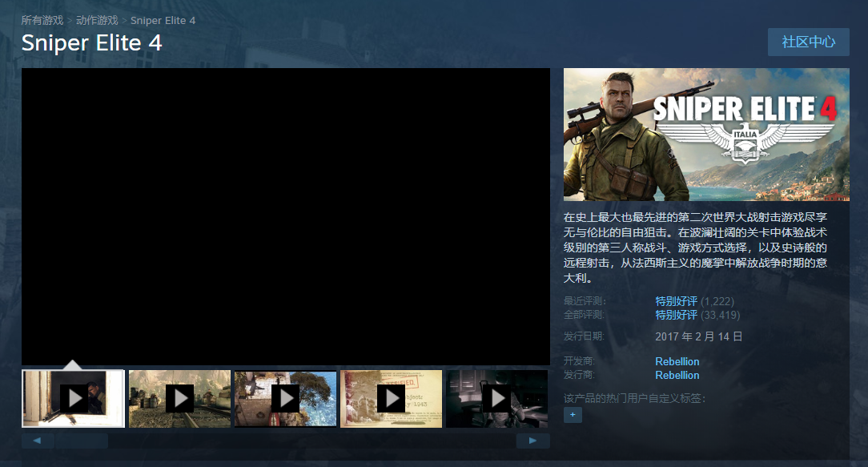Image resolution: width=868 pixels, height=467 pixels.
Task: Go to 动作游戏 breadcrumb category
Action: point(97,21)
